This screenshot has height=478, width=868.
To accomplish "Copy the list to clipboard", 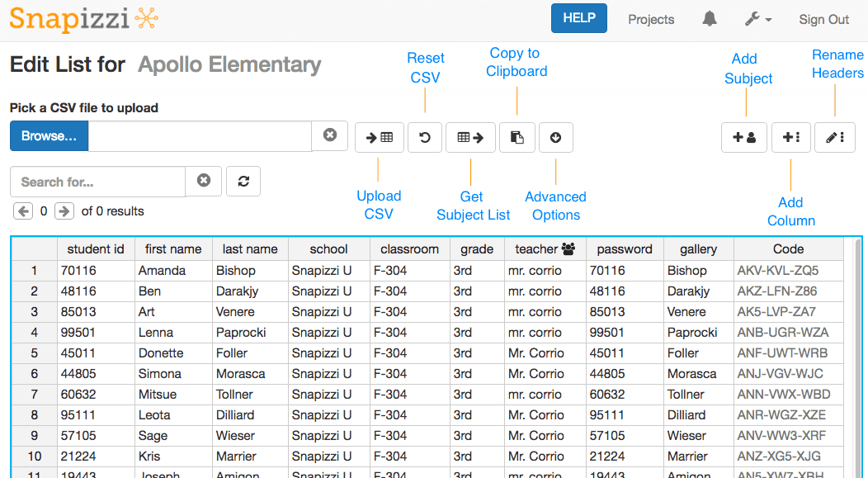I will pyautogui.click(x=517, y=137).
